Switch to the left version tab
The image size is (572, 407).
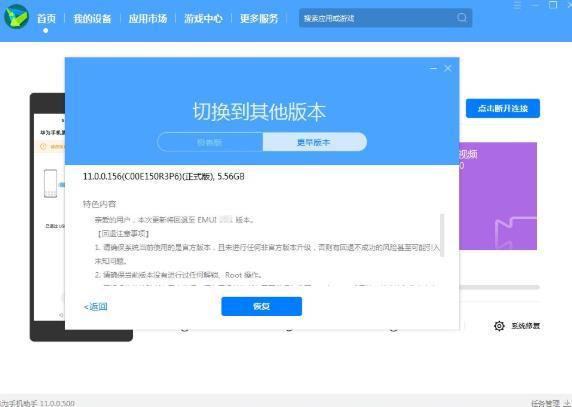point(210,142)
